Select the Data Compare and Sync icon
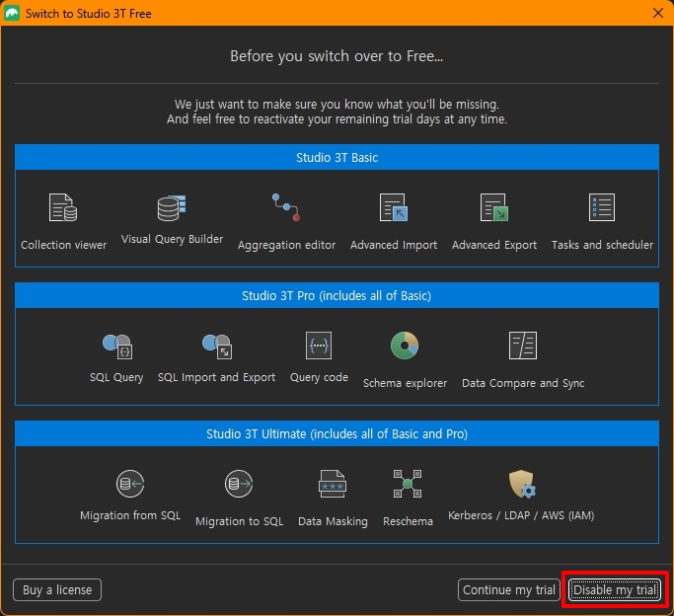Screen dimensions: 674x616 (523, 346)
